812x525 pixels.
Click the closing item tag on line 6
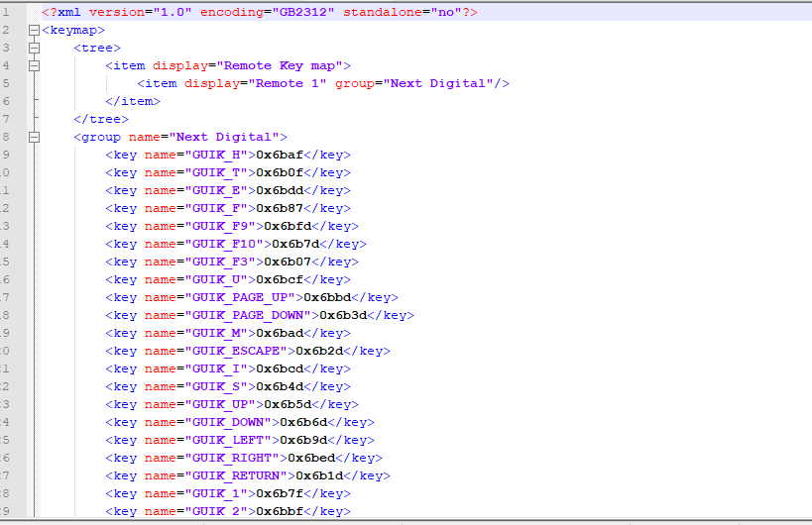tap(133, 101)
